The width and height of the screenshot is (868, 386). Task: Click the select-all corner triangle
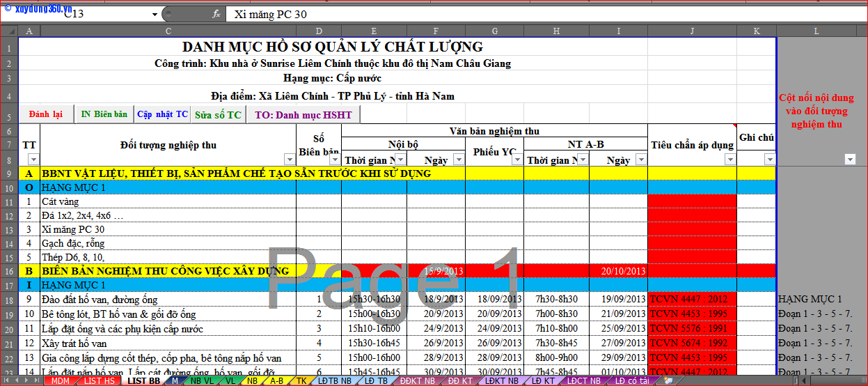(x=8, y=31)
